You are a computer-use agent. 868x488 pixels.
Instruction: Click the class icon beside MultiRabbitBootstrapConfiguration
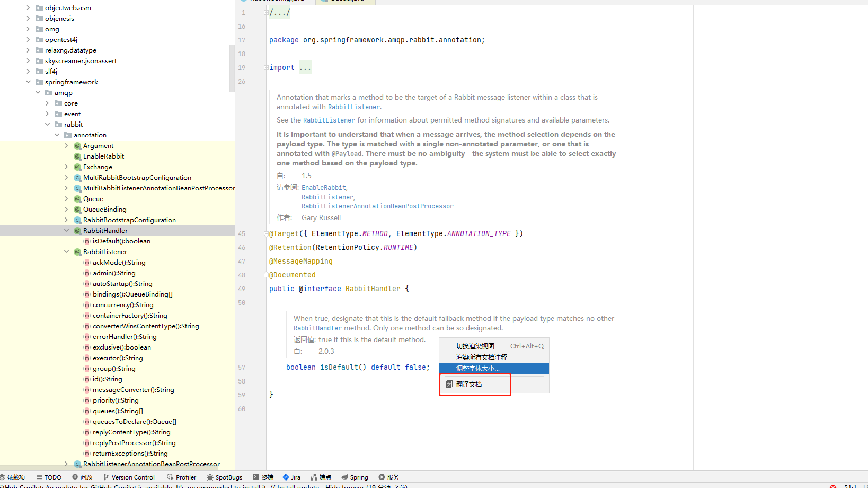(77, 178)
